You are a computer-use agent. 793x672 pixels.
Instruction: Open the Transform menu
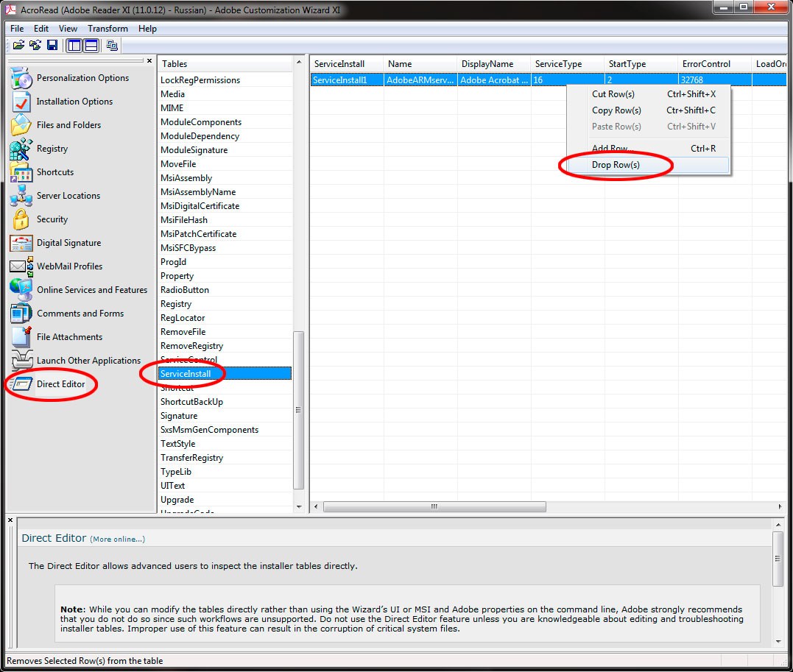tap(108, 29)
